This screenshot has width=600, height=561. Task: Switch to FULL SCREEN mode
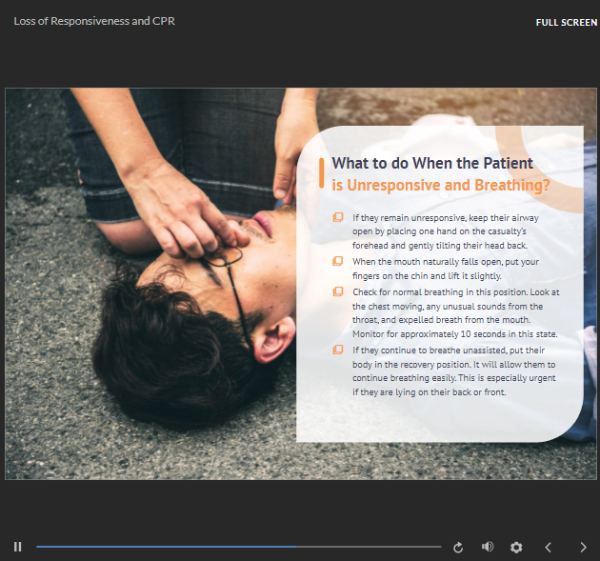pos(566,23)
